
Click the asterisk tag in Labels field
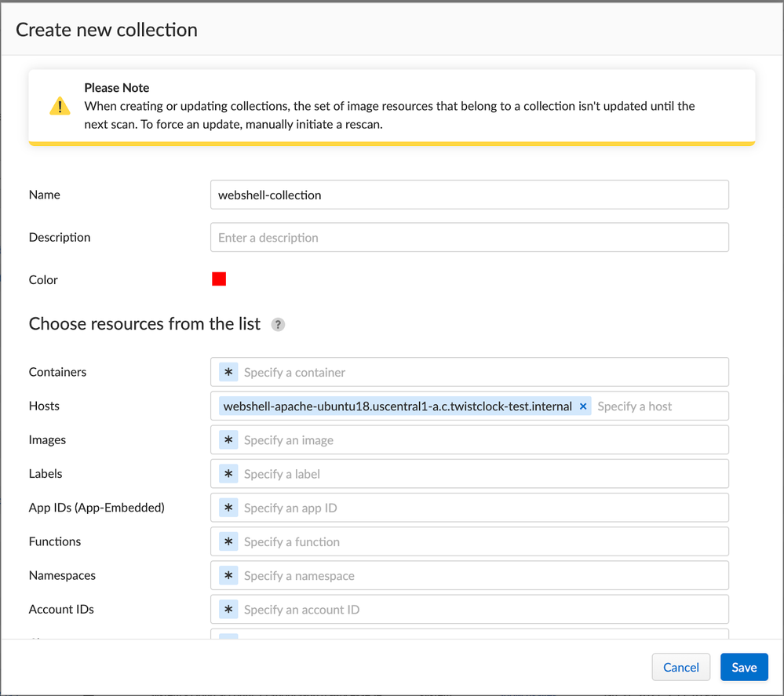228,474
